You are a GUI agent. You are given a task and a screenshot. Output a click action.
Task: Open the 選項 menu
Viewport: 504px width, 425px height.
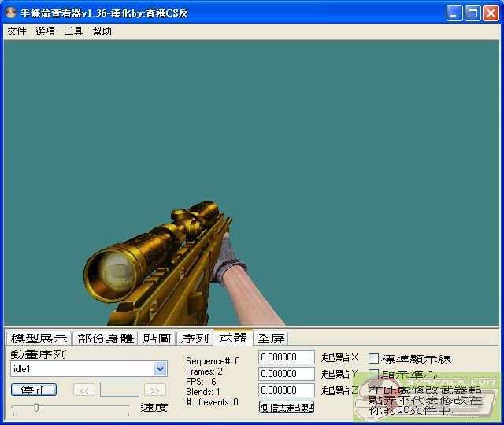[x=45, y=31]
